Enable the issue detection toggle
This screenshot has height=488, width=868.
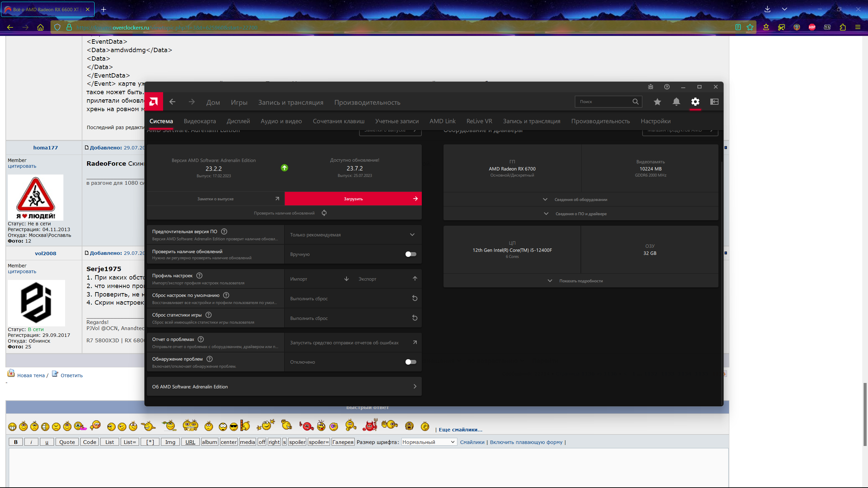point(411,362)
